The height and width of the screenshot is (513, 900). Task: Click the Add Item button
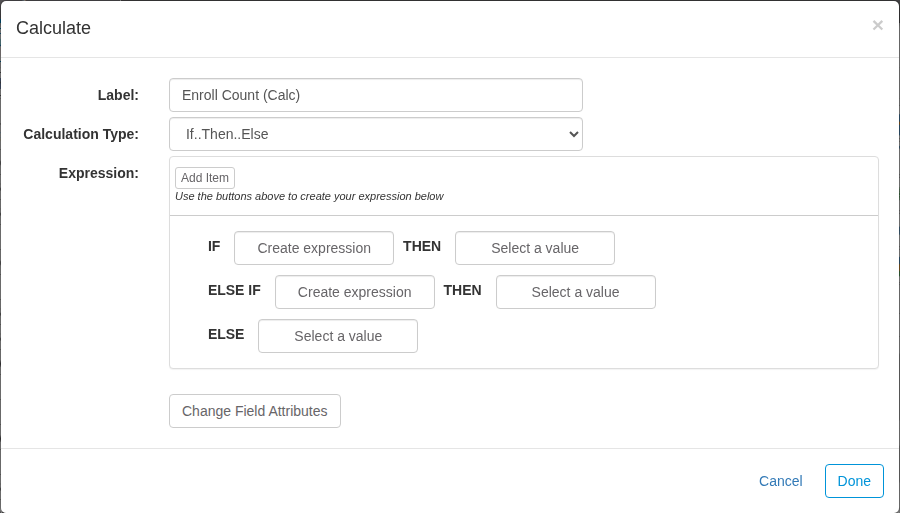(205, 178)
